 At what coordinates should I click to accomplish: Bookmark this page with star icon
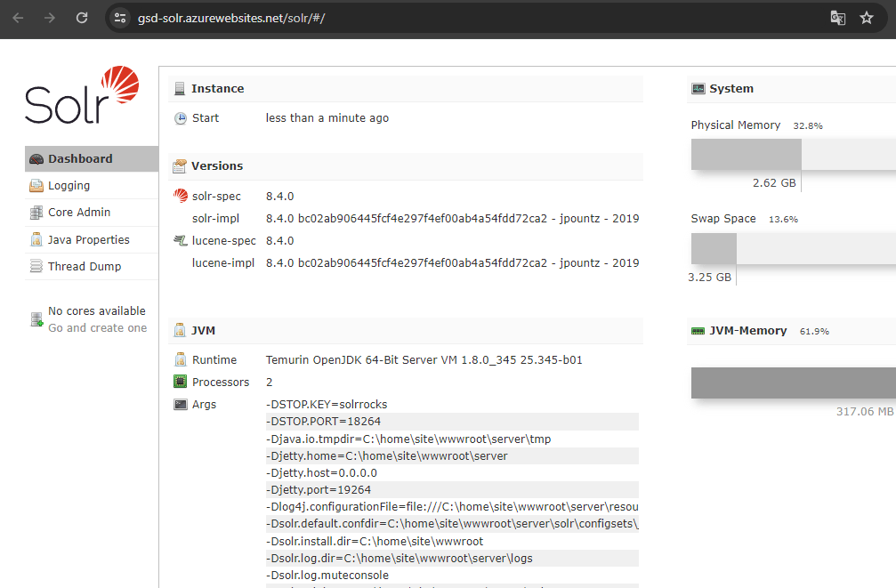click(867, 18)
